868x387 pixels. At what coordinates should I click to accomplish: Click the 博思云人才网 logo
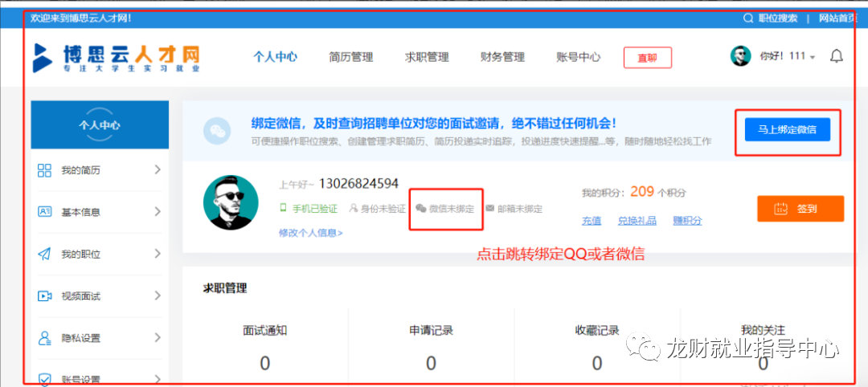[x=117, y=57]
